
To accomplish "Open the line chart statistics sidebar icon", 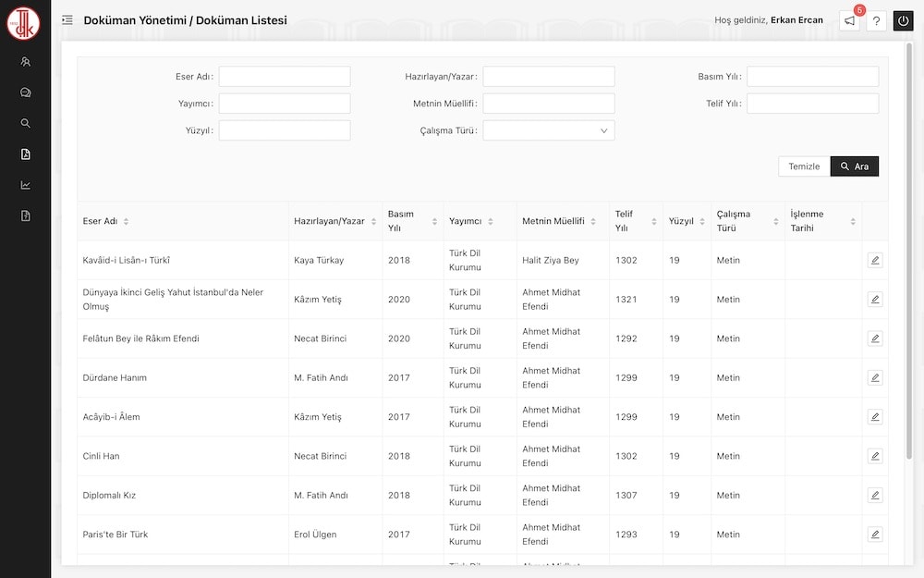I will [25, 185].
